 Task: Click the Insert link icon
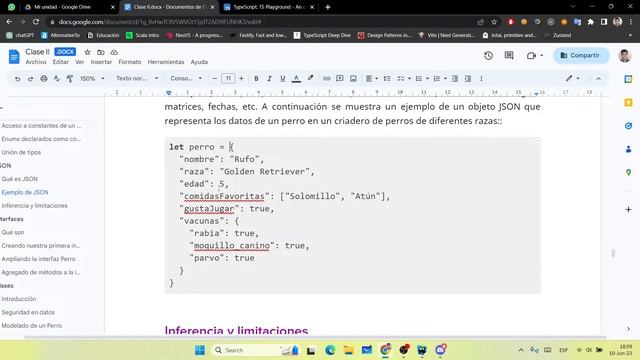pos(327,78)
